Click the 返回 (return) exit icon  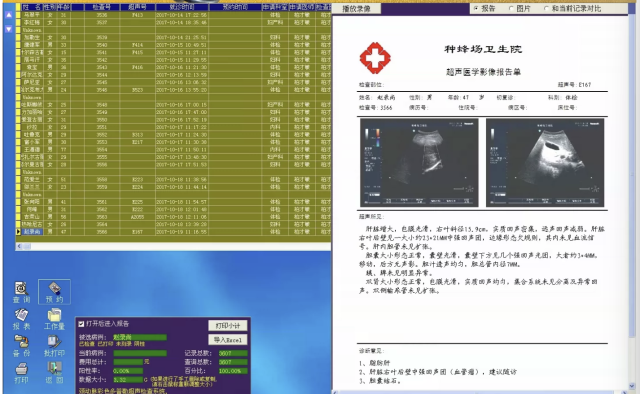(54, 373)
